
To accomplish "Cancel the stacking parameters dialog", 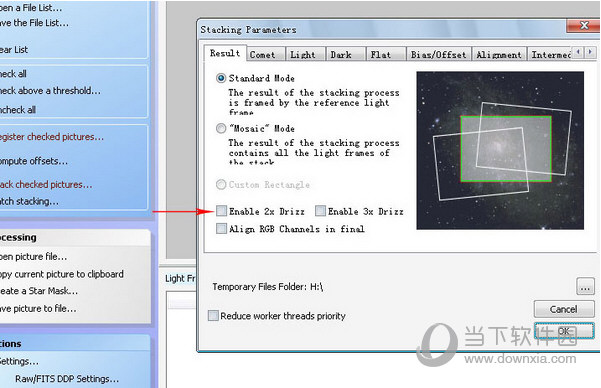I will [x=564, y=309].
